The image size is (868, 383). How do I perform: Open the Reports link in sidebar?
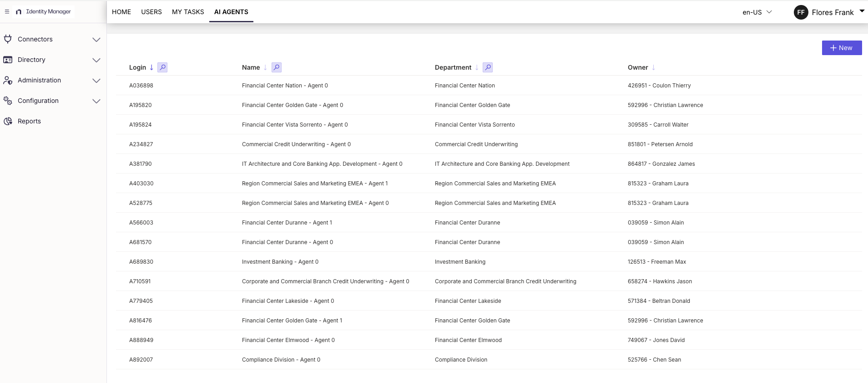tap(29, 121)
